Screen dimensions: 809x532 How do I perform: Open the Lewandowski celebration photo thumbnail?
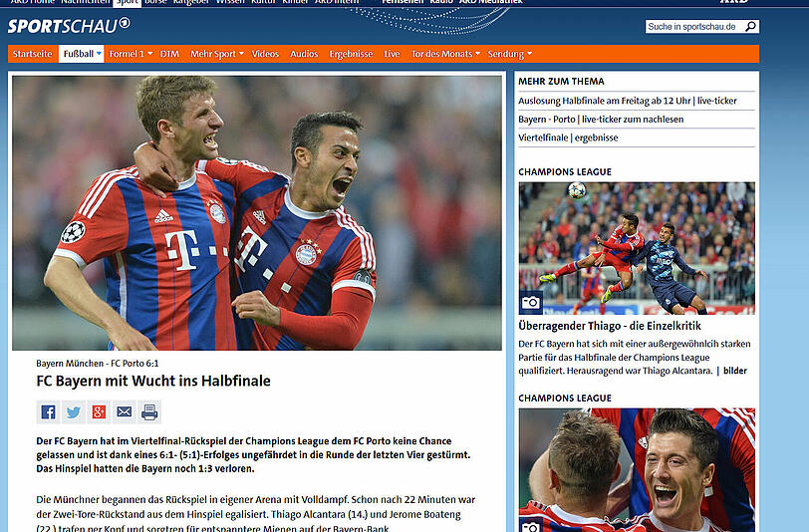(637, 470)
